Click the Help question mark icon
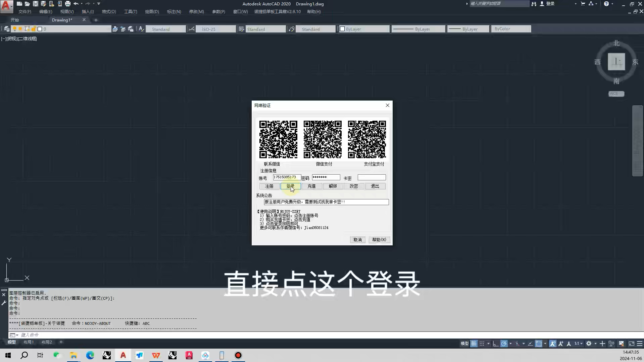Viewport: 644px width, 362px height. tap(606, 4)
